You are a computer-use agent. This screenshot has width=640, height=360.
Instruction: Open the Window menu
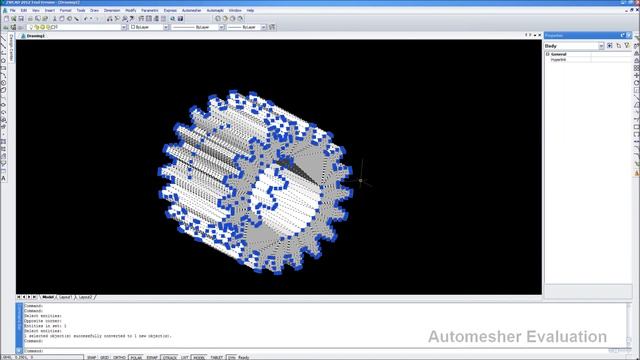pos(235,10)
